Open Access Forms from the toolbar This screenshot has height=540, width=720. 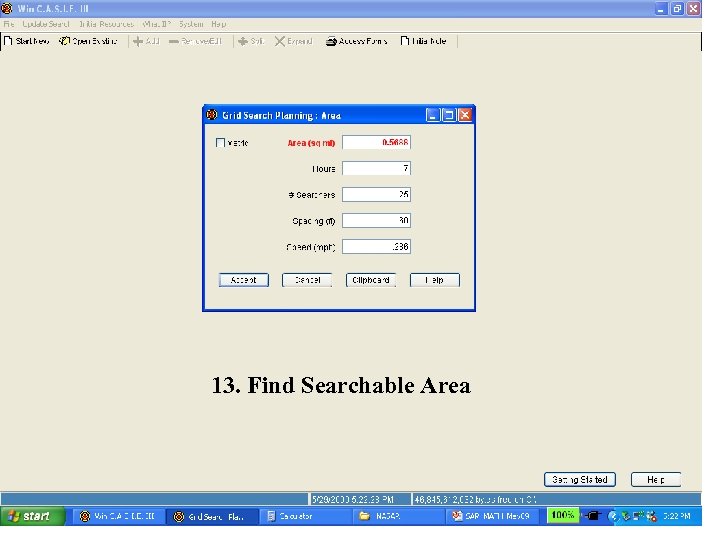tap(356, 41)
